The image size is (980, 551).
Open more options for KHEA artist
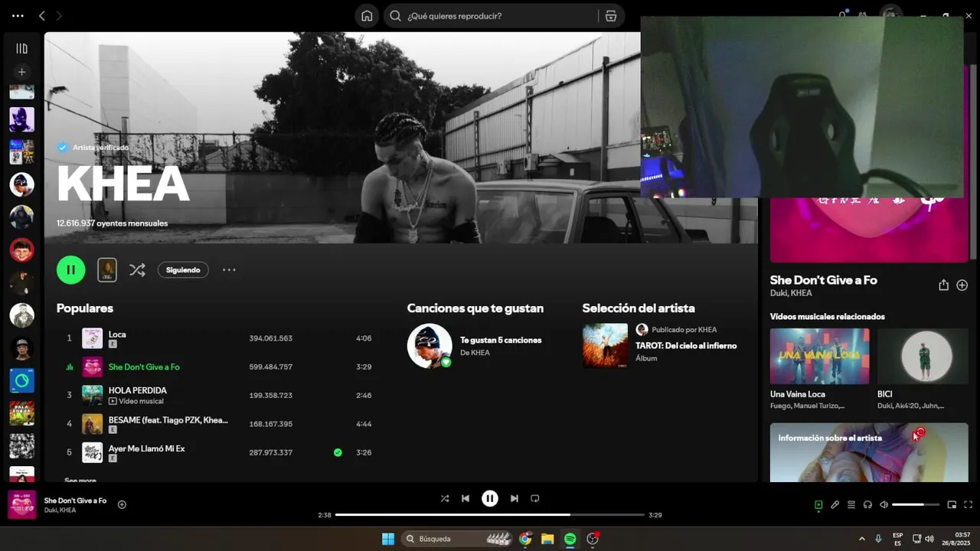[x=229, y=269]
